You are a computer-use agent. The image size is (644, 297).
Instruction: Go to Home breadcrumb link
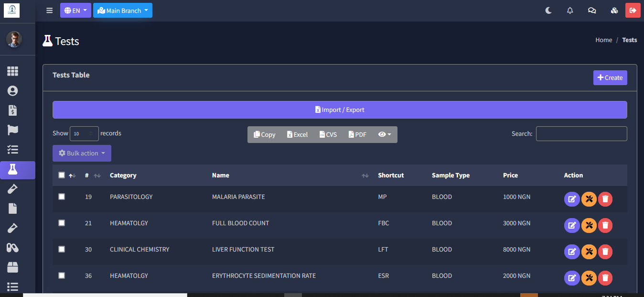point(603,40)
